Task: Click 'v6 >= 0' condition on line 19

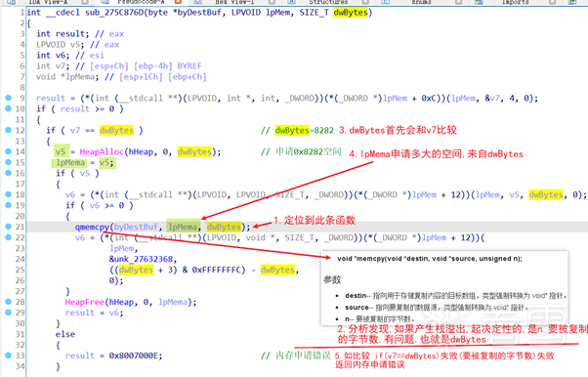Action: (x=106, y=205)
